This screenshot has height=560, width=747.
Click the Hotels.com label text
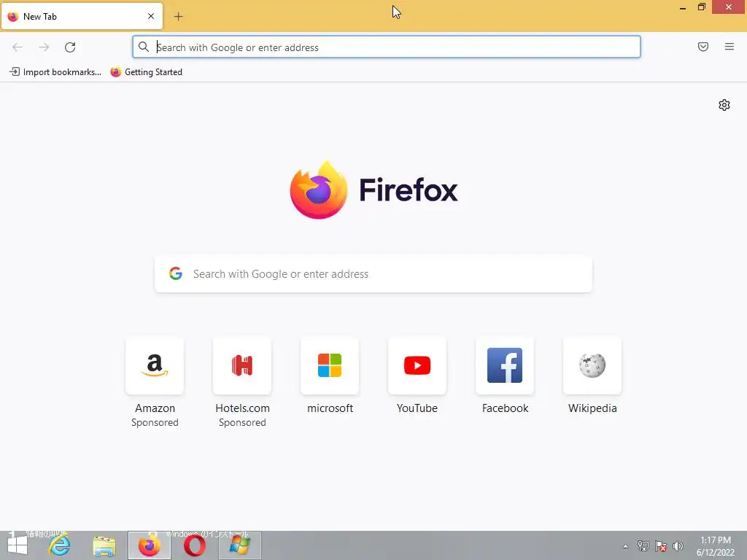(x=242, y=408)
